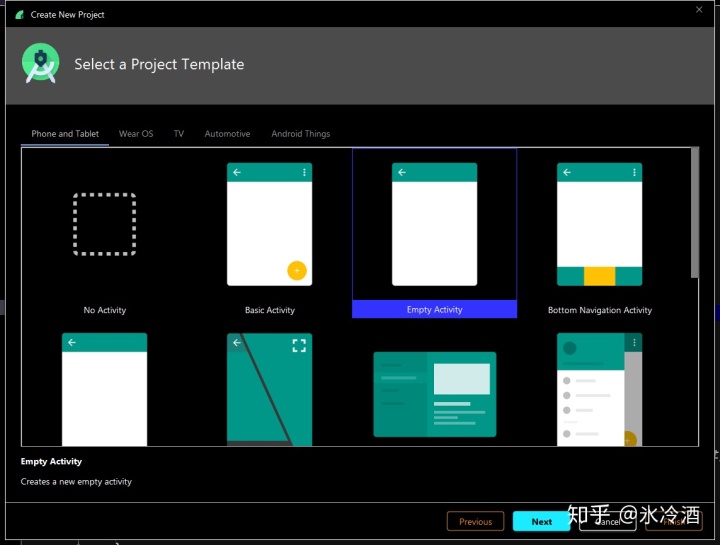This screenshot has height=545, width=720.
Task: Select the navigation drawer template thumbnail
Action: (x=599, y=389)
